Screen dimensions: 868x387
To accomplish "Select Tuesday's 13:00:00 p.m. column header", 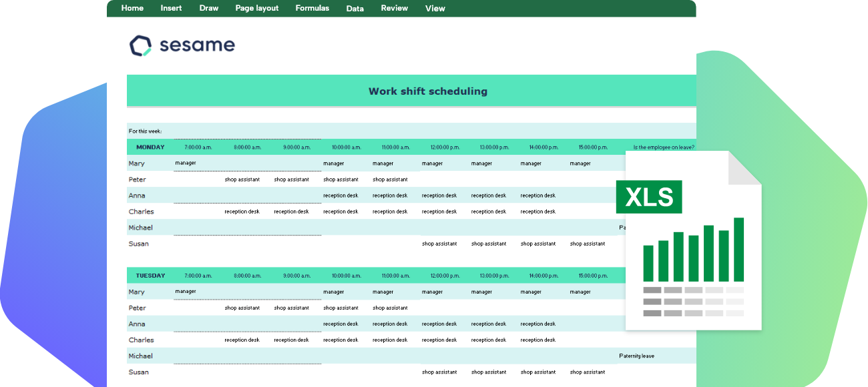I will pyautogui.click(x=495, y=276).
